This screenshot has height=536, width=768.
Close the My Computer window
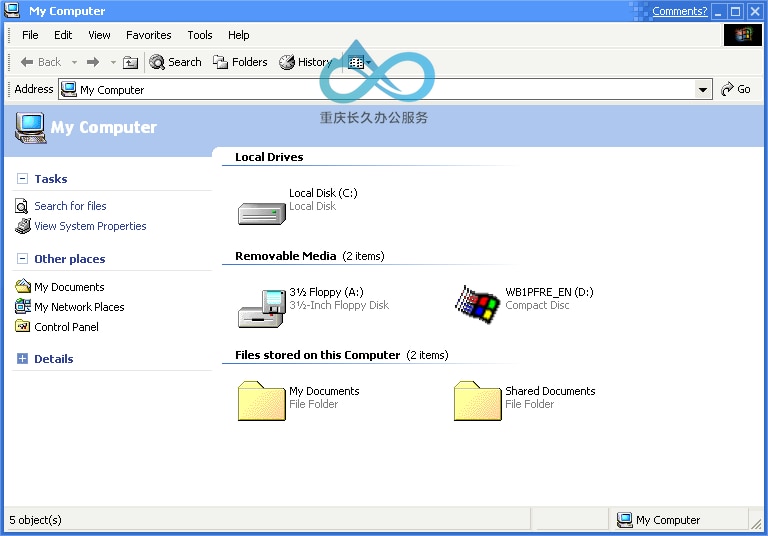click(755, 11)
